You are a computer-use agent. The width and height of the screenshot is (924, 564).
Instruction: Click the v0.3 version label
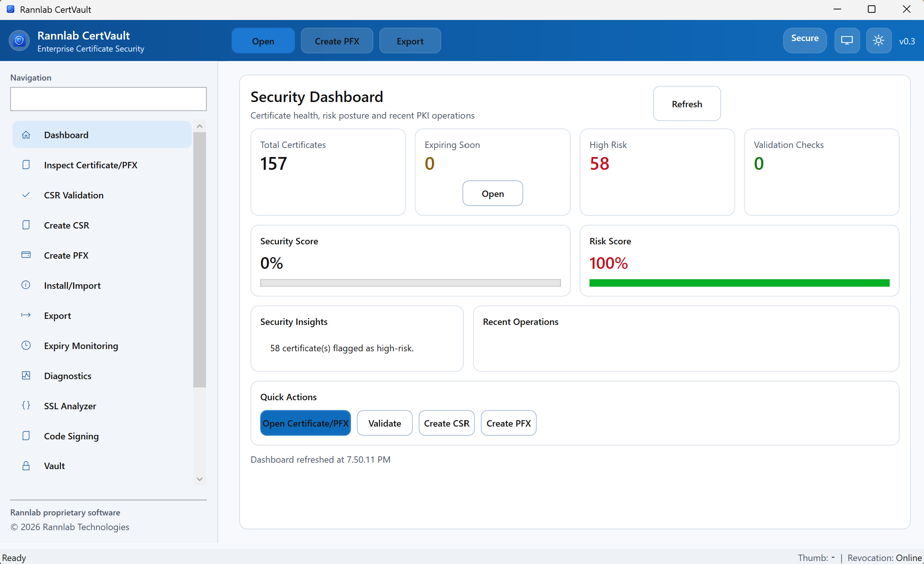click(907, 41)
